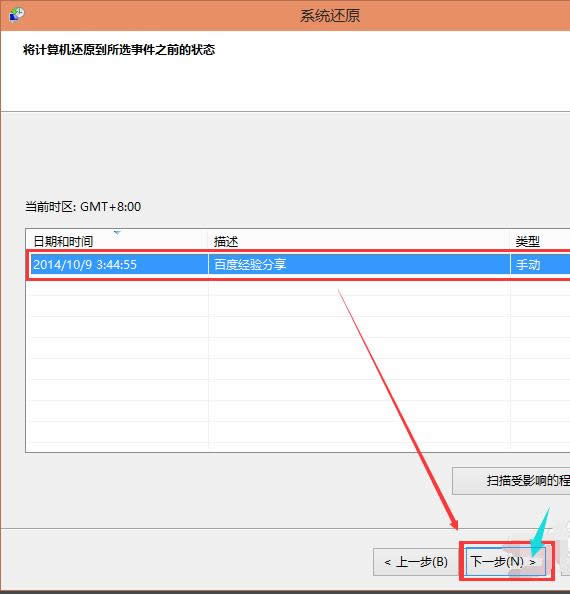This screenshot has width=570, height=594.
Task: Click divider between 日期和时间 and 描述 headers
Action: (x=208, y=241)
